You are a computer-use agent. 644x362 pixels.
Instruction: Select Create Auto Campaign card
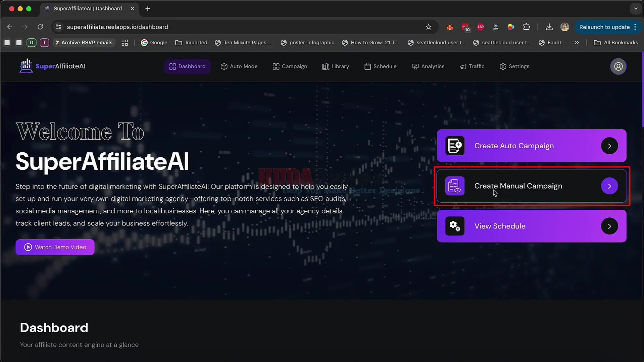532,146
